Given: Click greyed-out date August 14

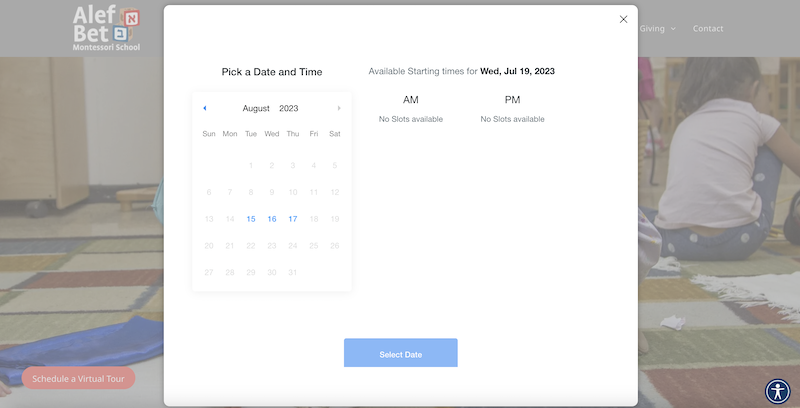Looking at the screenshot, I should 230,219.
